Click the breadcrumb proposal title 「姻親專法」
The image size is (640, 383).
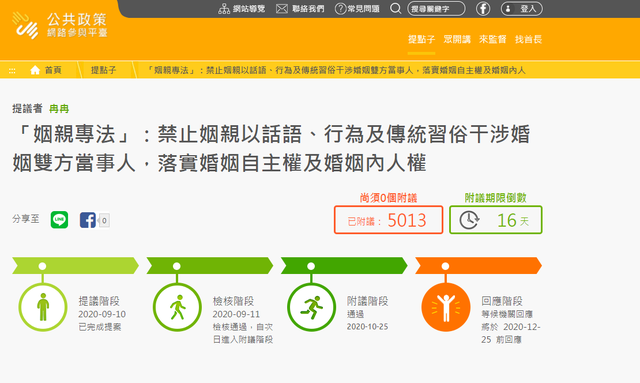coord(336,70)
